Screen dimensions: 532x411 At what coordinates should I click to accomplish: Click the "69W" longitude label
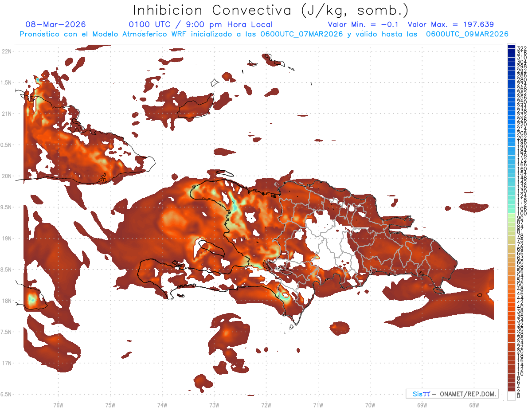tap(422, 404)
